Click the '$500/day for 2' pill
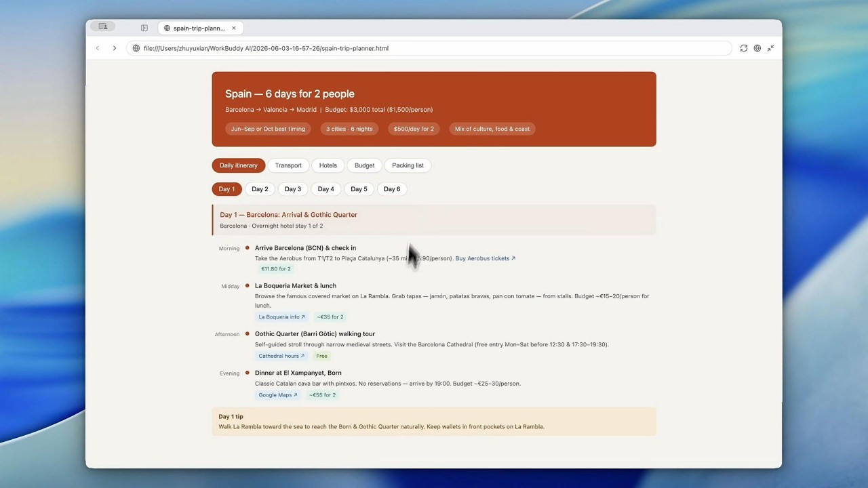The image size is (868, 488). (414, 129)
